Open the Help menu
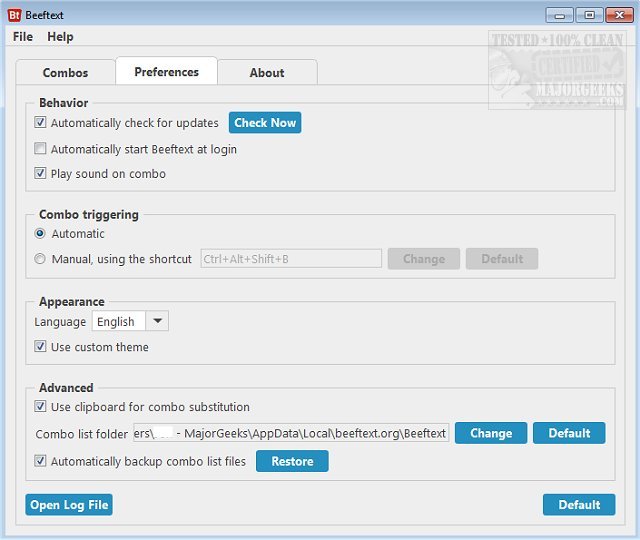Screen dimensions: 640x540 pos(60,37)
